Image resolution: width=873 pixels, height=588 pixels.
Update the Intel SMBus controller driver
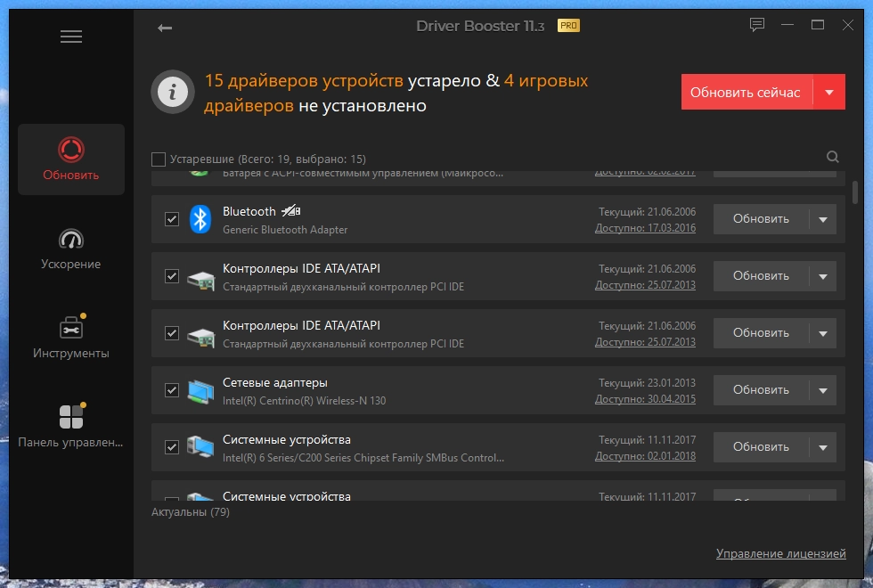(x=761, y=447)
